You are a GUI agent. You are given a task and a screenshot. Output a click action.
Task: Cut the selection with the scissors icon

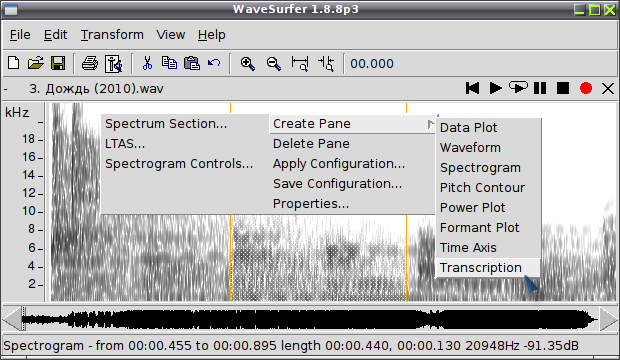(x=147, y=63)
